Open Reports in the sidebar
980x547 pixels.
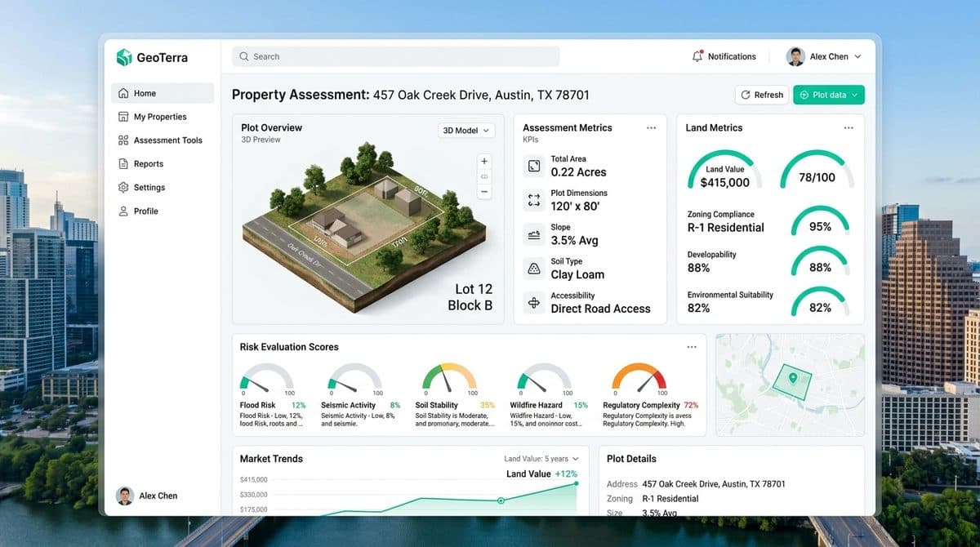163,164
